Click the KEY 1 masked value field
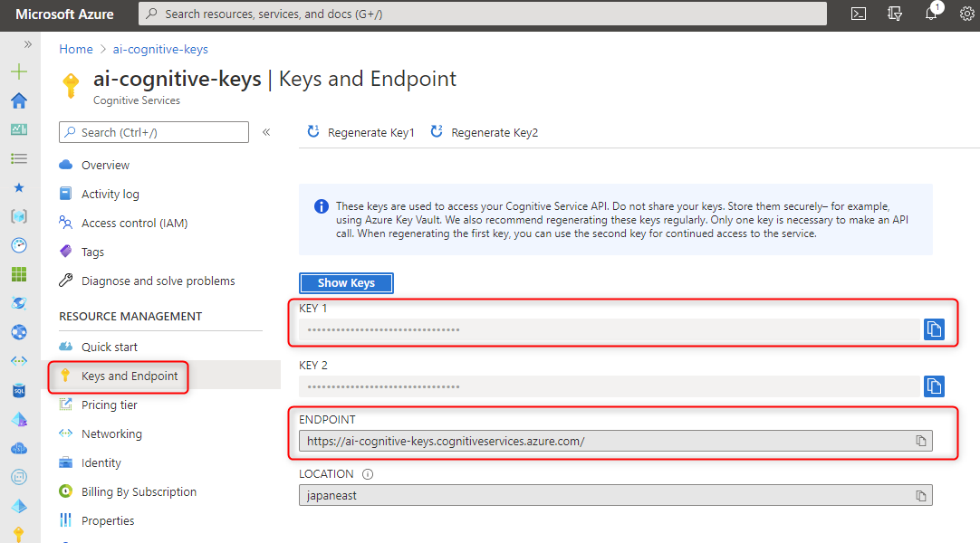Viewport: 980px width, 543px height. pos(609,329)
